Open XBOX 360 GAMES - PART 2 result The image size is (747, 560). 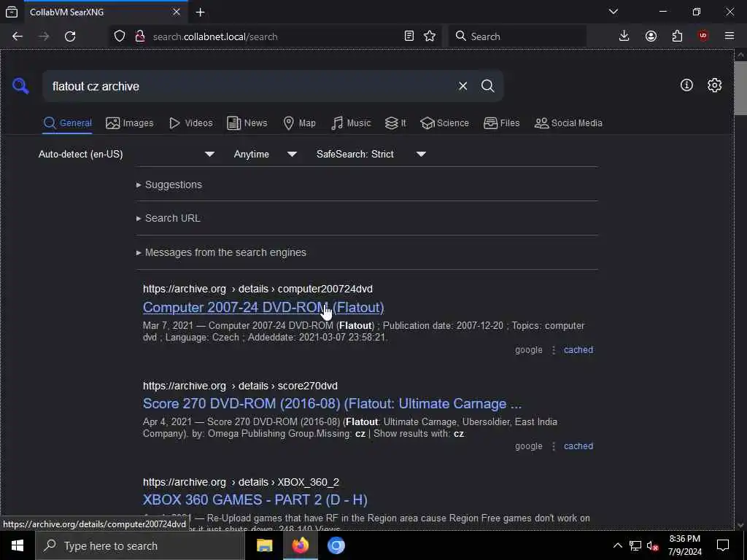click(x=255, y=499)
